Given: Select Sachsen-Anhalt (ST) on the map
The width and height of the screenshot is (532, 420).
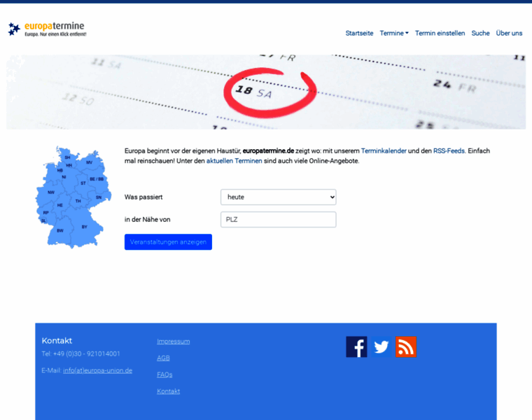Looking at the screenshot, I should click(83, 183).
